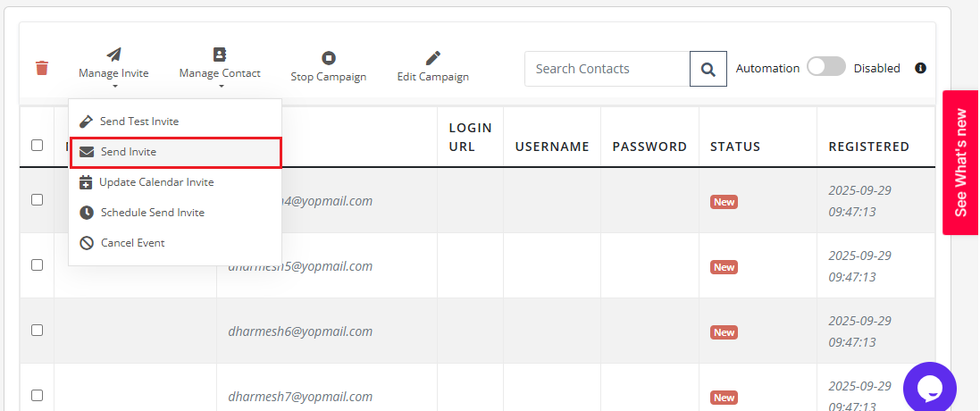Viewport: 980px width, 411px height.
Task: Open the See What's new side tab
Action: tap(960, 163)
